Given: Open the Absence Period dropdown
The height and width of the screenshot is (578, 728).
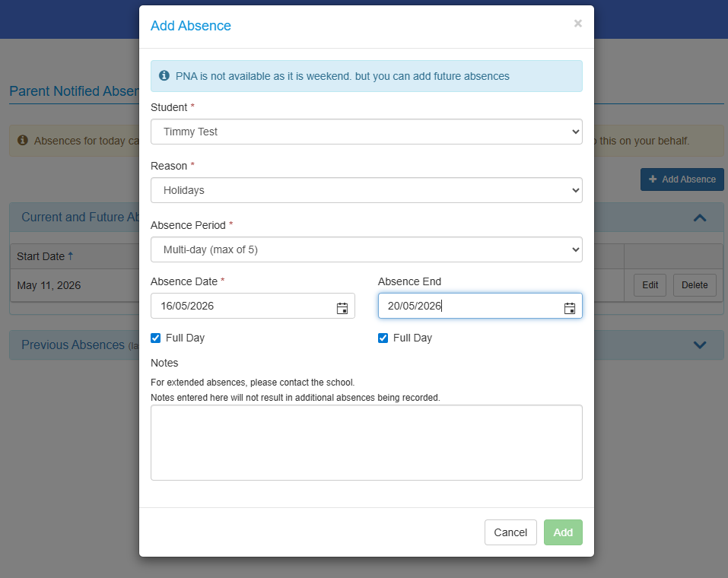Looking at the screenshot, I should (367, 249).
